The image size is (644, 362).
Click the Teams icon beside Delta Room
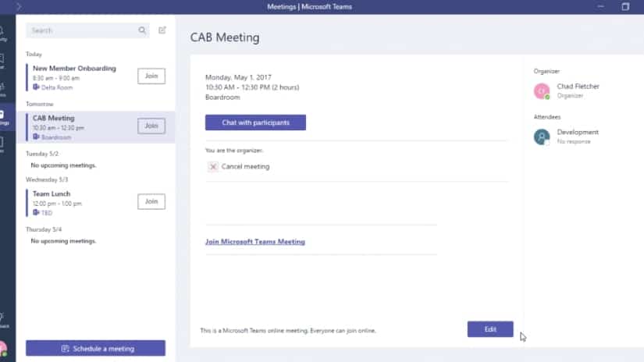pos(36,87)
